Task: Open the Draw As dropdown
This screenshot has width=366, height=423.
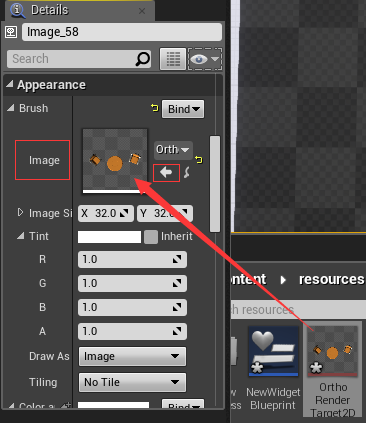Action: coord(133,356)
